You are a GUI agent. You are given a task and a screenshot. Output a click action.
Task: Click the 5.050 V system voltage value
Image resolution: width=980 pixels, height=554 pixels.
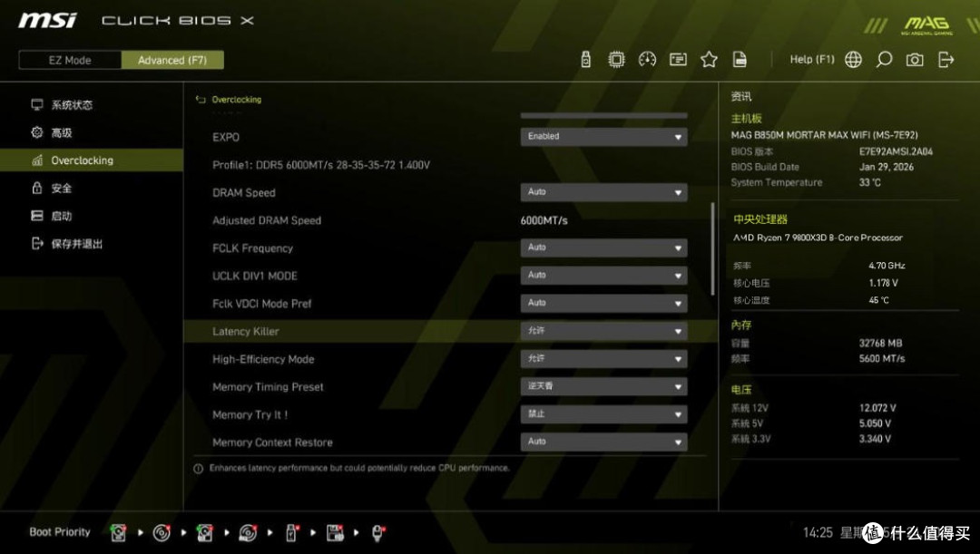875,423
